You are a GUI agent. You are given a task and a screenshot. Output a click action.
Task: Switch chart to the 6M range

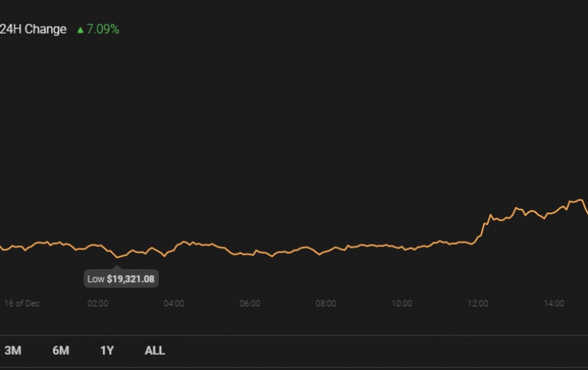[x=60, y=351]
